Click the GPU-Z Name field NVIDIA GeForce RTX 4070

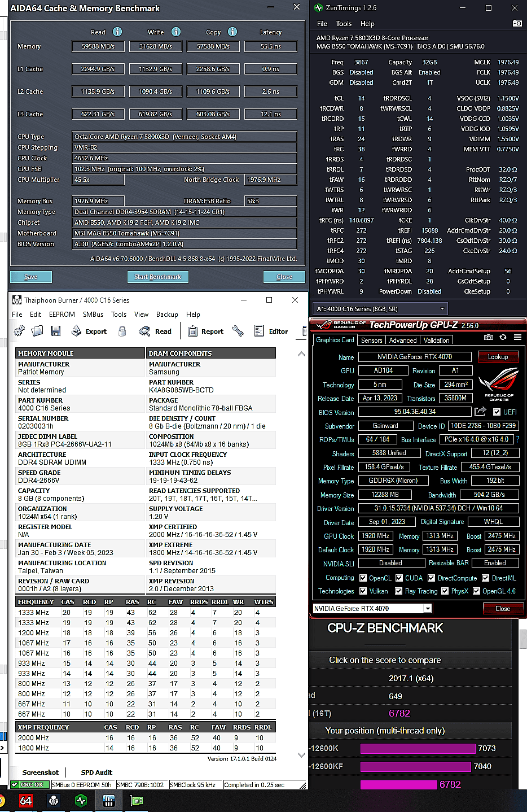coord(415,357)
